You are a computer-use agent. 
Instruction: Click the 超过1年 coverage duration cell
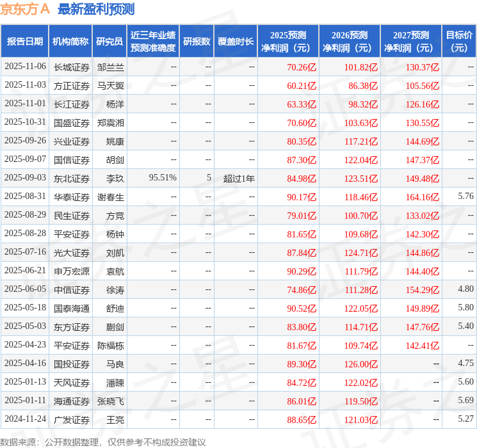239,178
